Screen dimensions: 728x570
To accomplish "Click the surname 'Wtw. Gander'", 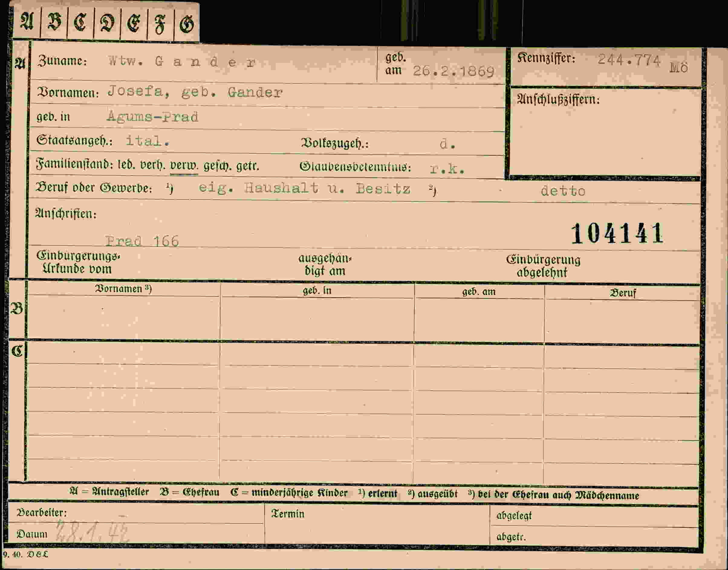I will (x=182, y=62).
